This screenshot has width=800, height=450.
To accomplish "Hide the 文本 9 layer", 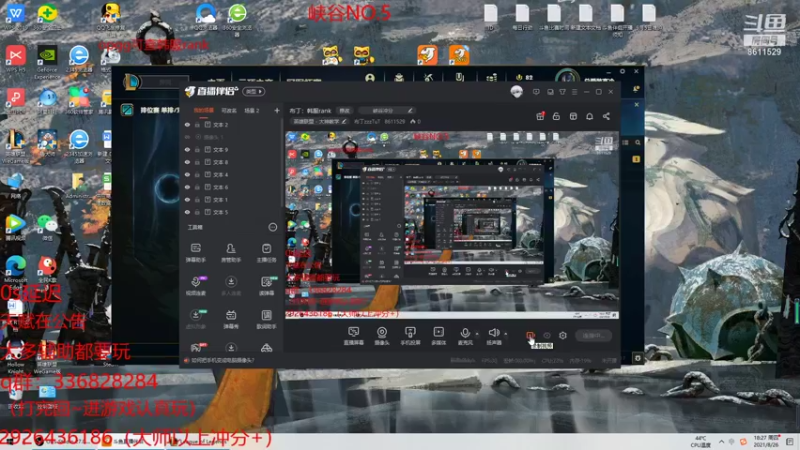I will (x=187, y=149).
